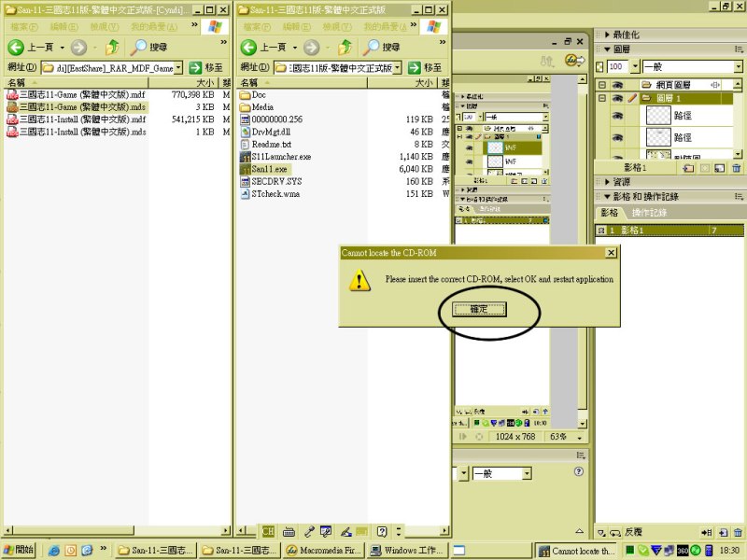This screenshot has height=560, width=747.
Task: Select the Media folder
Action: (x=257, y=107)
